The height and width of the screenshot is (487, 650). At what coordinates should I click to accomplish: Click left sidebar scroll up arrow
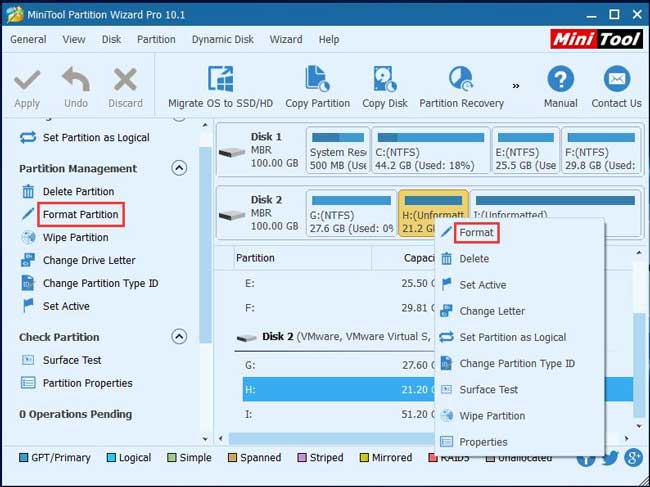pyautogui.click(x=205, y=124)
